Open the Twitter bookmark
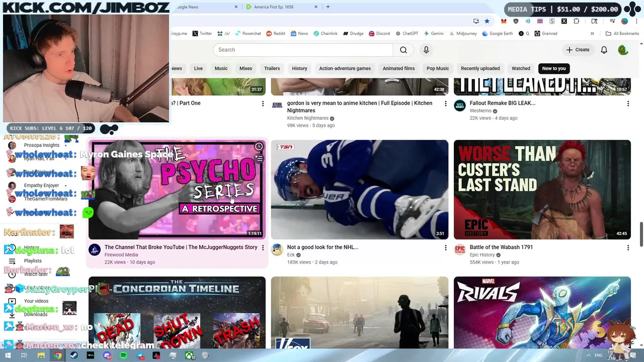 (x=202, y=34)
